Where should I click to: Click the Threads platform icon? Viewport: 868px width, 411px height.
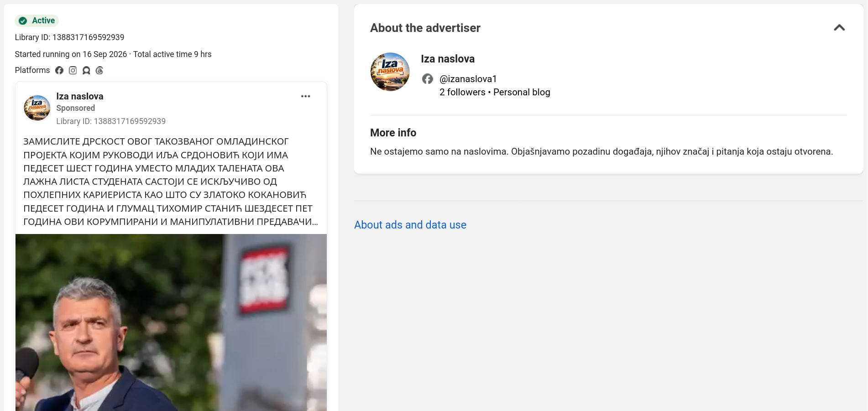(x=99, y=70)
